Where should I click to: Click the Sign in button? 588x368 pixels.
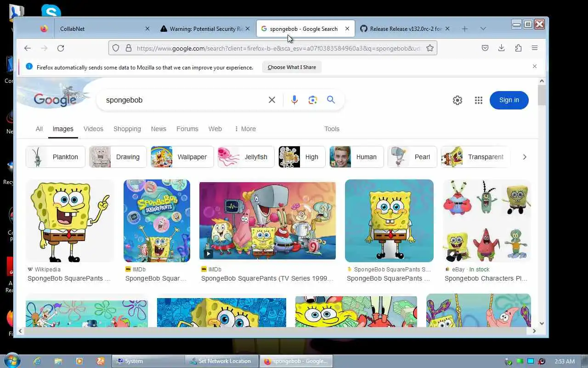[509, 100]
